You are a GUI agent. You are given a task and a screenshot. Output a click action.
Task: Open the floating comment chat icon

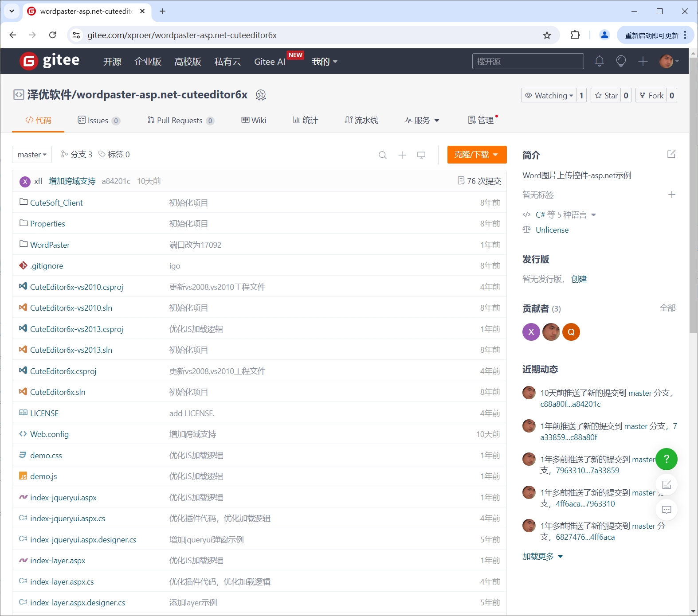pos(666,510)
